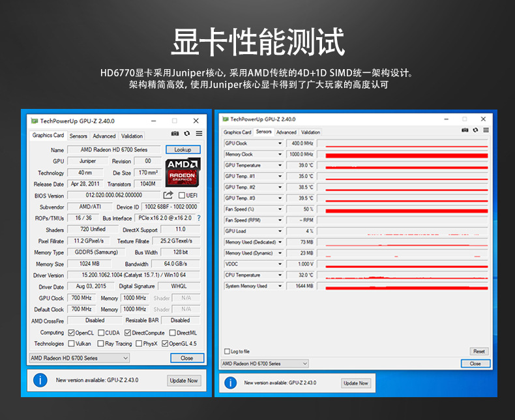Expand VDDC sensor dropdown
The image size is (515, 420).
280,264
